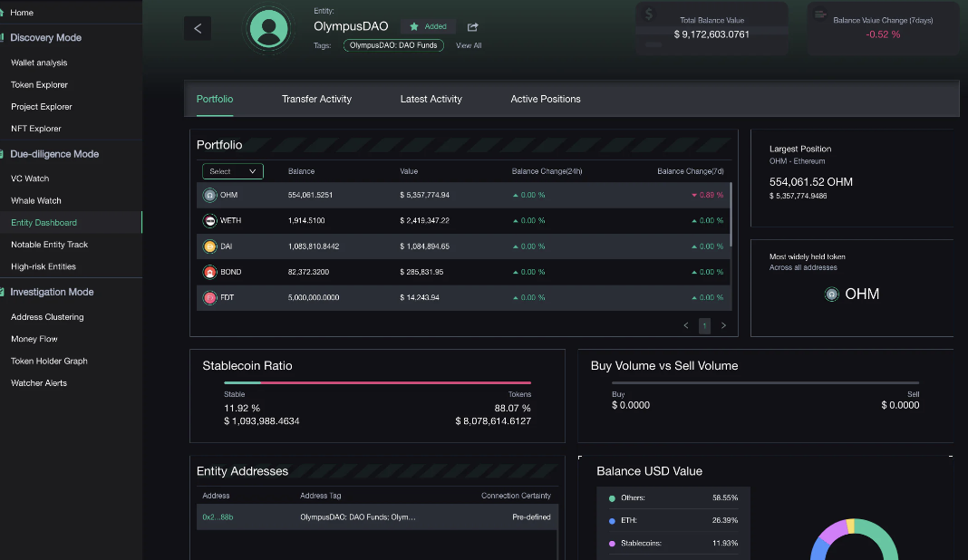The image size is (968, 560).
Task: Open the Active Positions tab
Action: pyautogui.click(x=546, y=99)
